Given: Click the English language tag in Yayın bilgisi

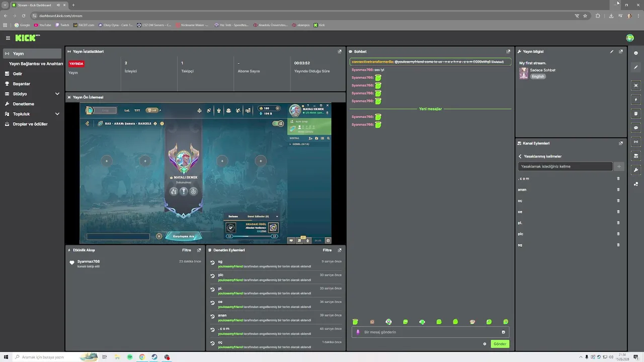Looking at the screenshot, I should click(538, 76).
